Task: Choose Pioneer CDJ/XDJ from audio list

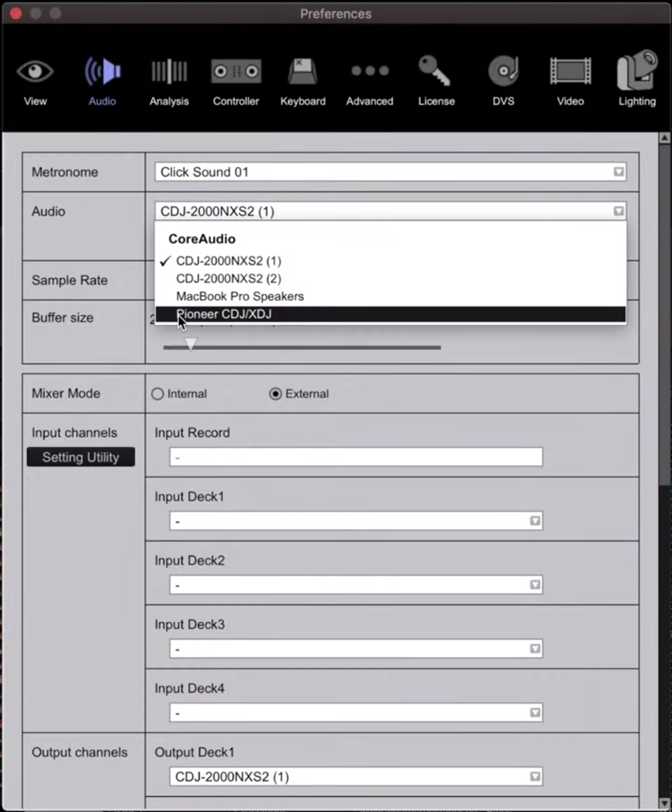Action: click(224, 314)
